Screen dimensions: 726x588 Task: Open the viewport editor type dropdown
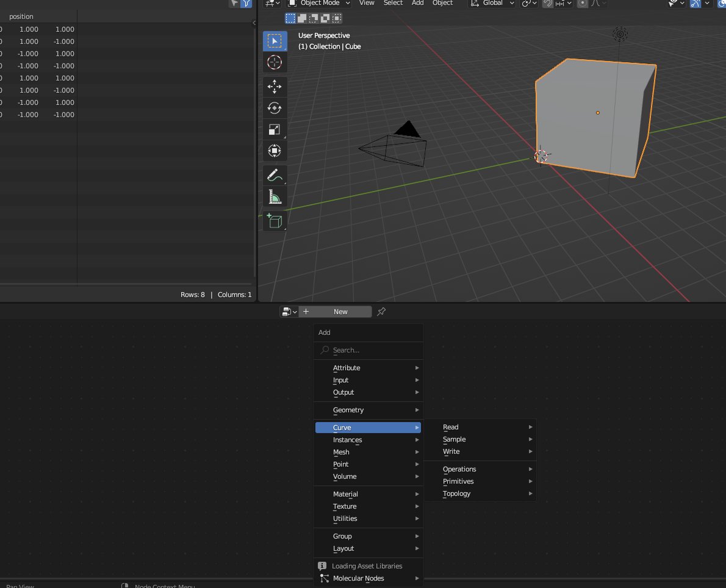click(272, 3)
